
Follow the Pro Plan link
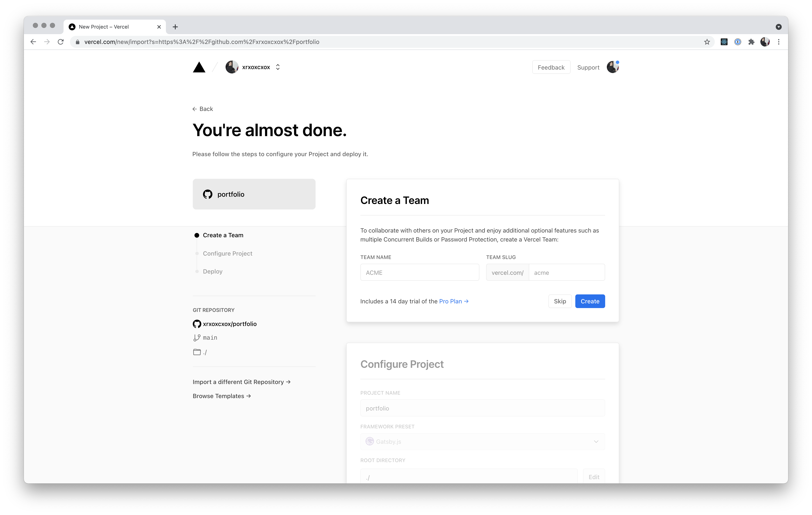point(454,301)
